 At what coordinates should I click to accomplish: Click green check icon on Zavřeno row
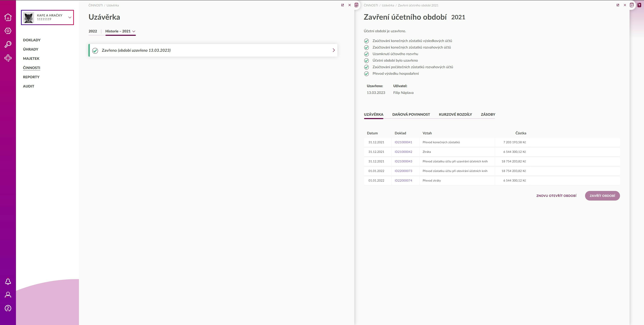(95, 51)
